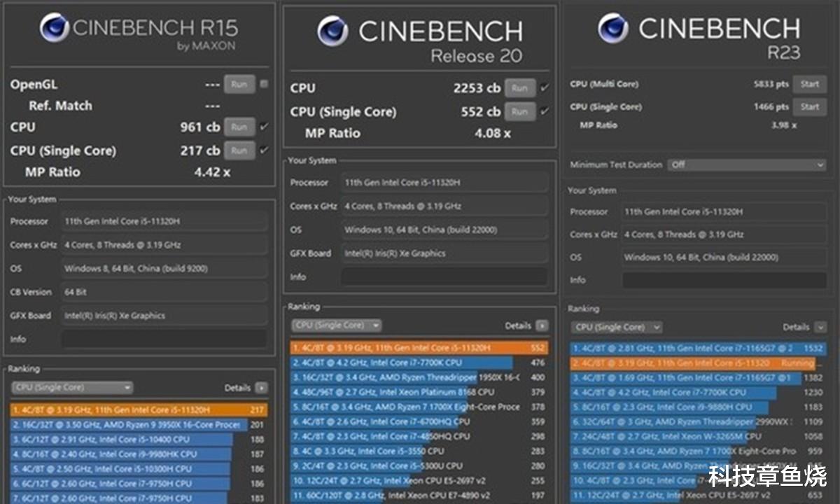The width and height of the screenshot is (840, 504).
Task: Start CPU (Single Core) test in Cinebench R23
Action: pos(810,107)
